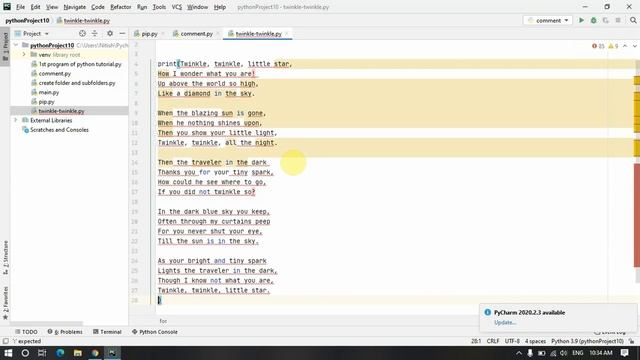Open the TODO tool window
Screen dimensions: 640x360
point(26,332)
